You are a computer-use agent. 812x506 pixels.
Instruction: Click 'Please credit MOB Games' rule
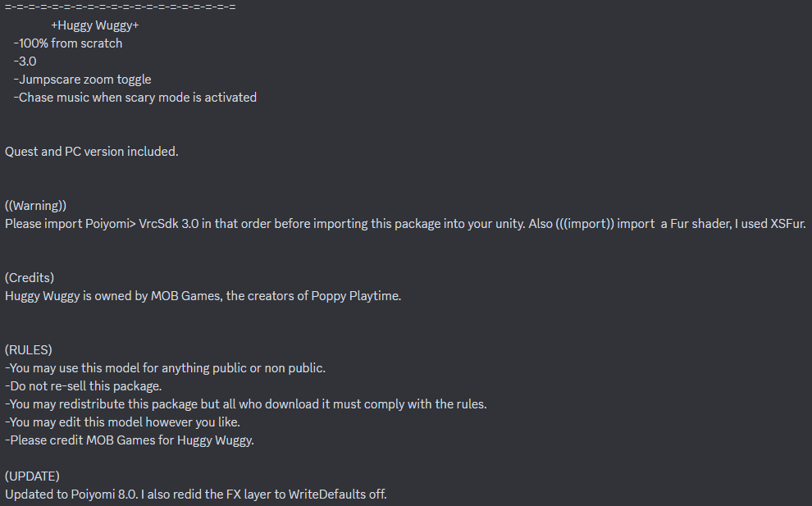pyautogui.click(x=130, y=440)
